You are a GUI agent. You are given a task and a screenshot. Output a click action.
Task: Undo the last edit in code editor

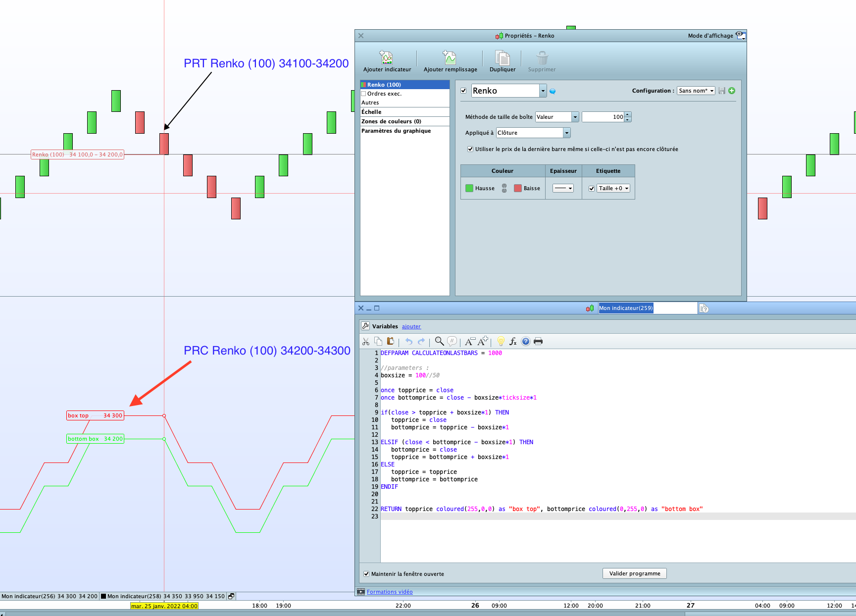tap(408, 341)
